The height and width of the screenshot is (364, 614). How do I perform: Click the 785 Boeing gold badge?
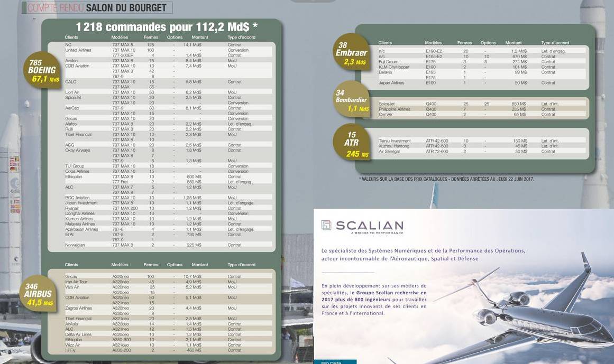43,70
